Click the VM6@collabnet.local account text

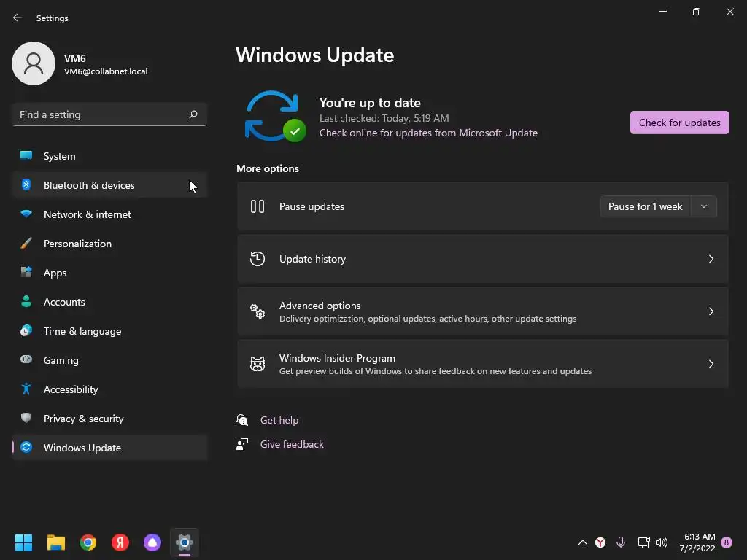[x=106, y=71]
